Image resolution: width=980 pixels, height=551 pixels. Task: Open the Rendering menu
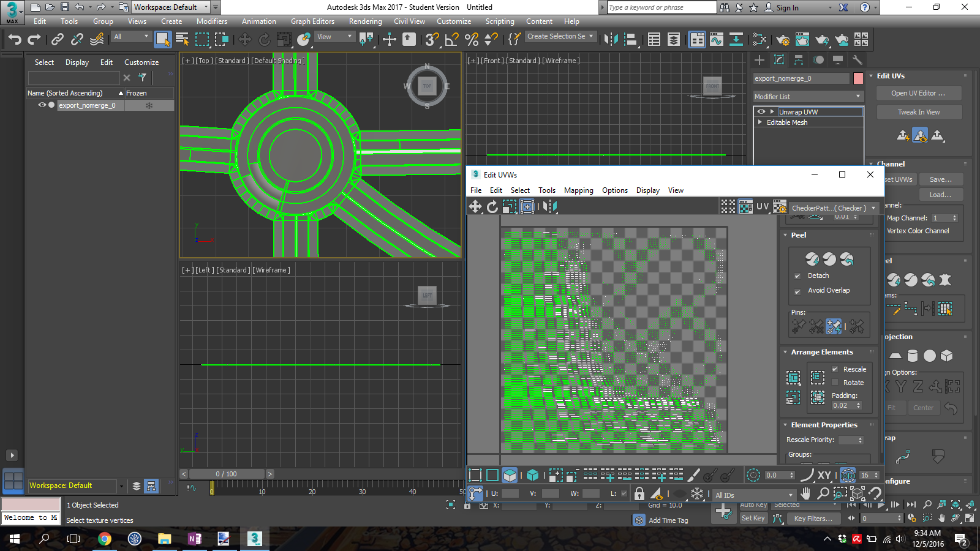(365, 21)
